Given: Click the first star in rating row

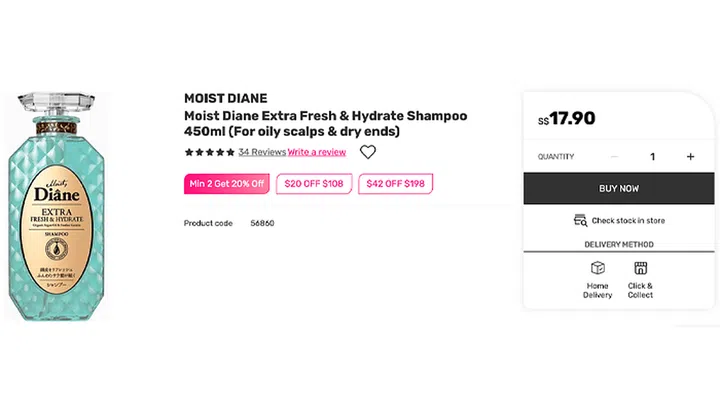Looking at the screenshot, I should (189, 152).
